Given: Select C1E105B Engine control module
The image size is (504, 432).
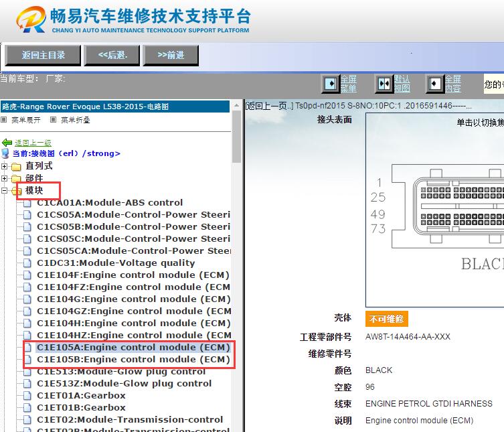Looking at the screenshot, I should tap(133, 360).
